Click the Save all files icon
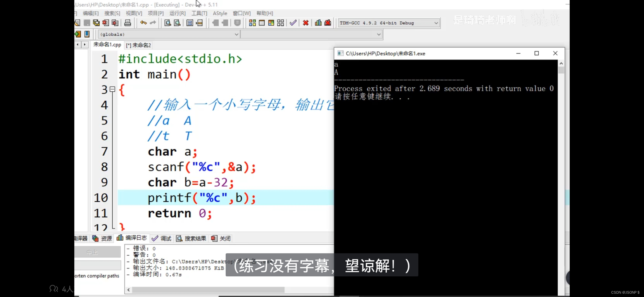This screenshot has width=644, height=297. [x=96, y=23]
